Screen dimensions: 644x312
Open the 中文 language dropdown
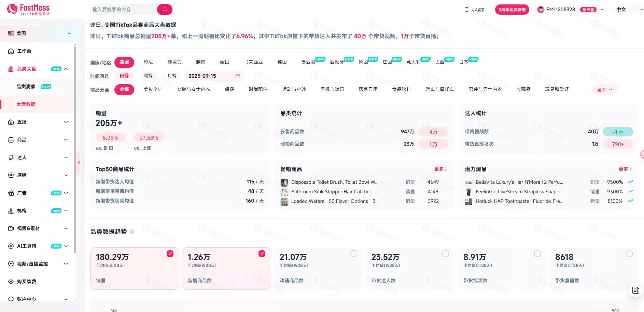(629, 10)
